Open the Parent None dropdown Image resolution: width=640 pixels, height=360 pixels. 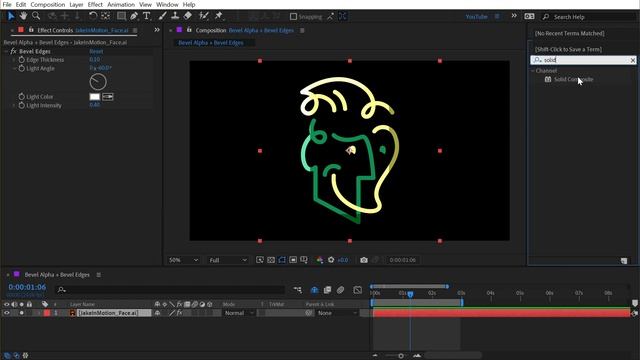point(337,313)
